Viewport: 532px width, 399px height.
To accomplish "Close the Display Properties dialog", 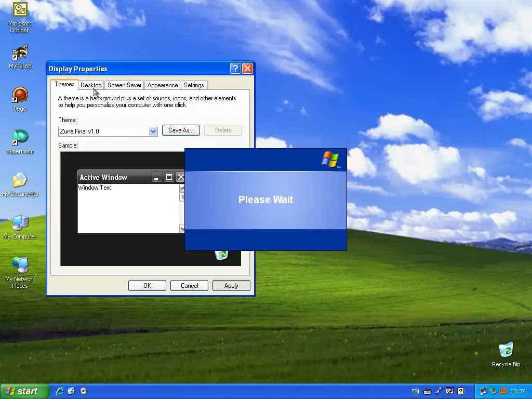I will [x=248, y=69].
